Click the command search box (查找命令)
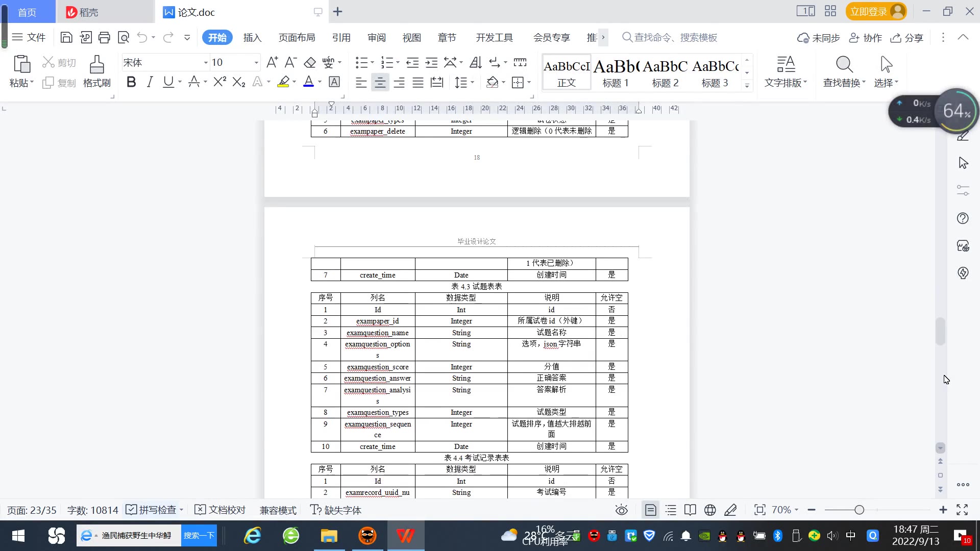 675,37
